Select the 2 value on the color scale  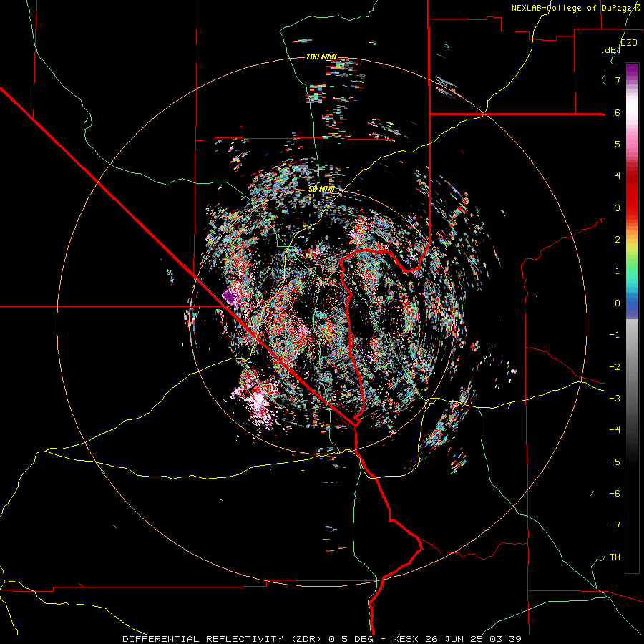pyautogui.click(x=618, y=240)
